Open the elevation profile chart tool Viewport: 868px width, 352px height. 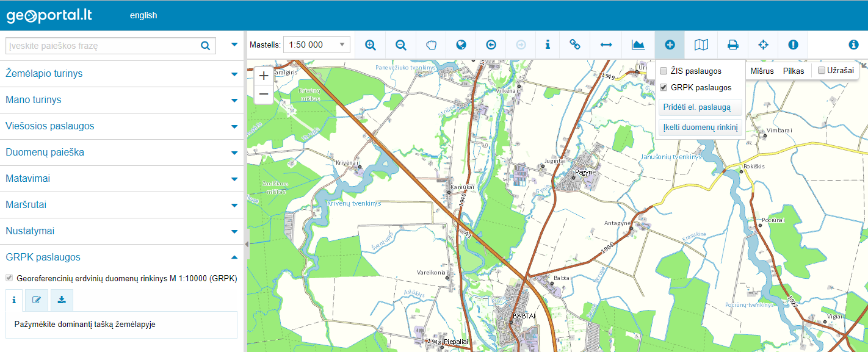click(638, 45)
